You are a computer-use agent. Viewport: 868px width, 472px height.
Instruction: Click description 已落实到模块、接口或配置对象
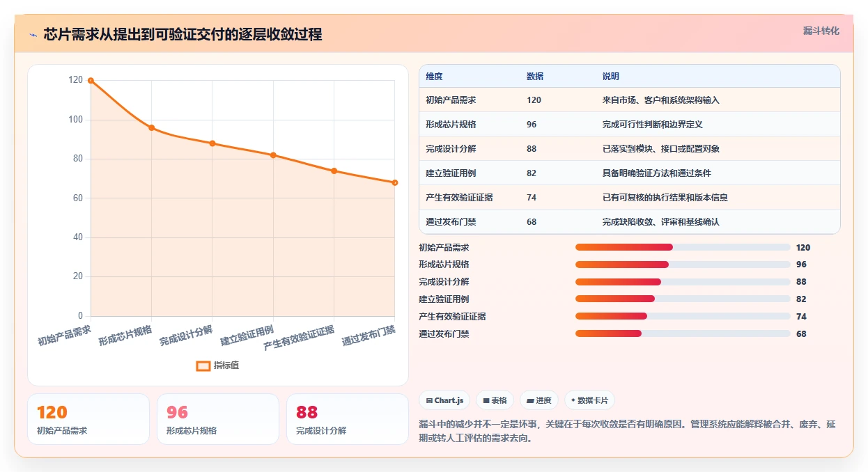point(660,149)
